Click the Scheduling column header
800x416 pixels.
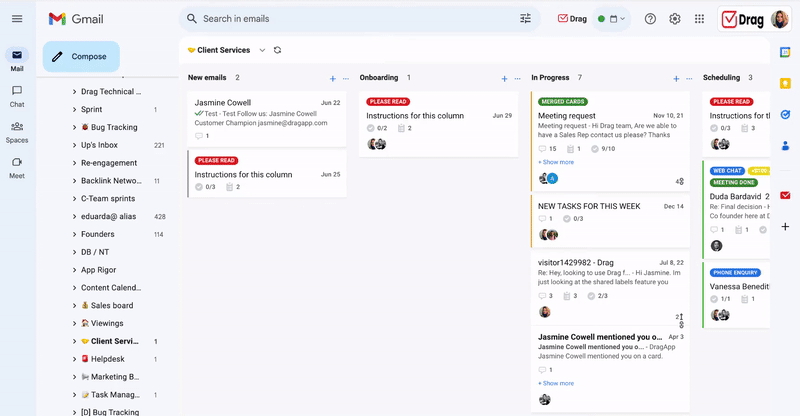721,78
